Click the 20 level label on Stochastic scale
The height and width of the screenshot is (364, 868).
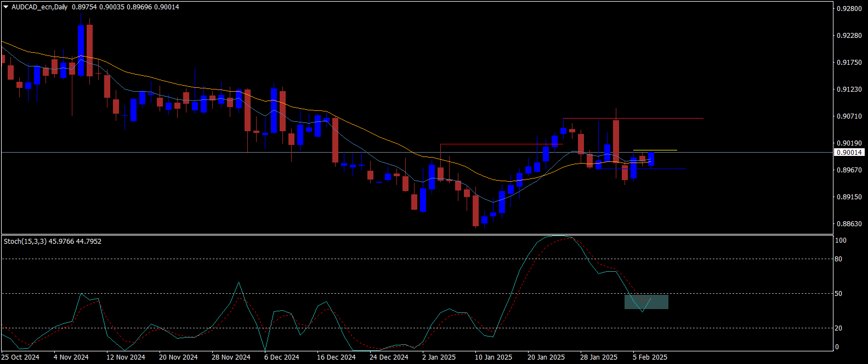point(838,328)
